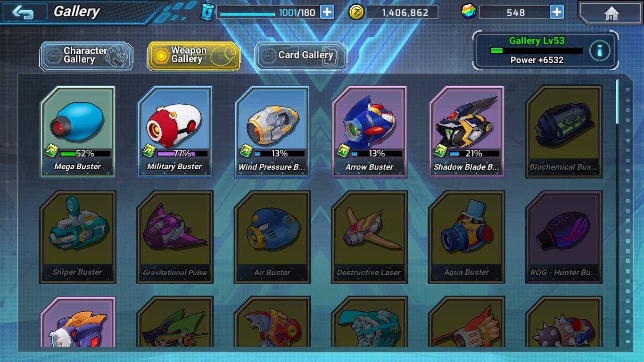This screenshot has height=362, width=644.
Task: Open the ROG - Hunter Buster card
Action: (564, 237)
